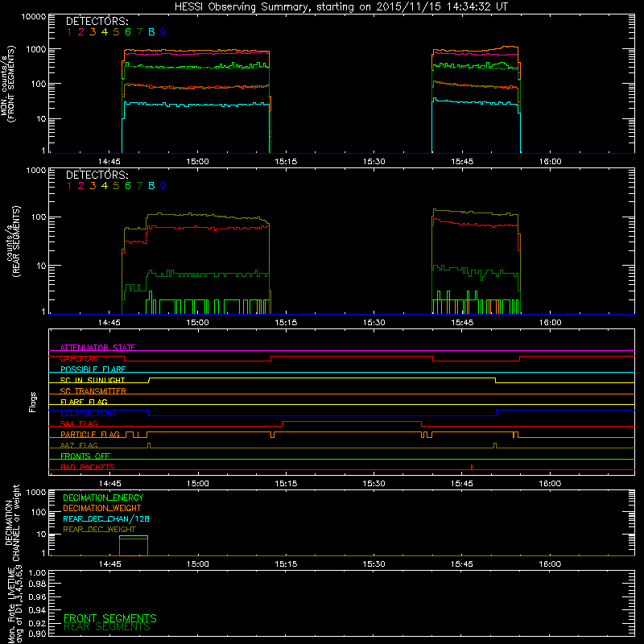Select detector 4 in front segments legend
The image size is (644, 644).
[105, 32]
